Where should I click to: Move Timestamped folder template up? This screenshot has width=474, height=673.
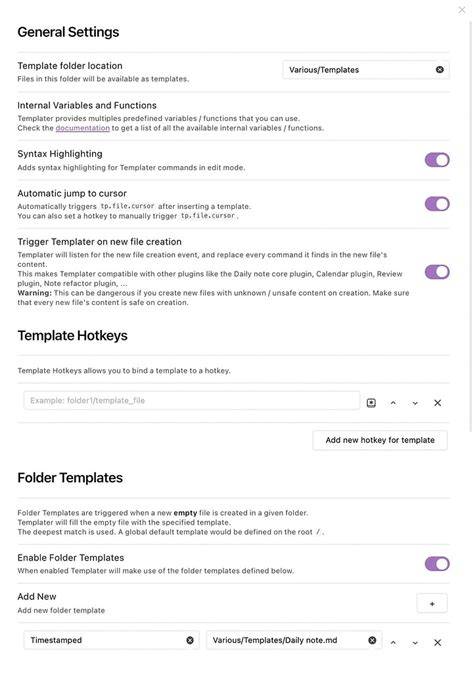[x=393, y=643]
